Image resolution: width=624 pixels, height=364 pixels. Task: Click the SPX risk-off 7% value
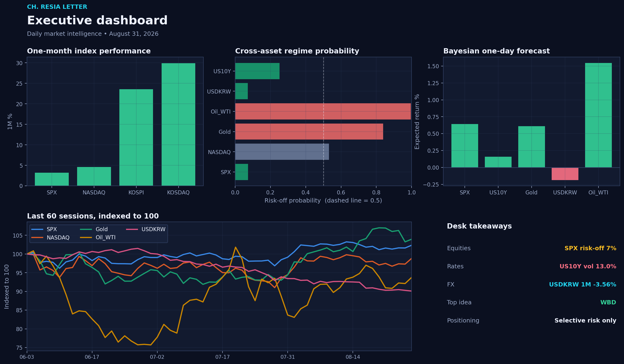click(590, 248)
